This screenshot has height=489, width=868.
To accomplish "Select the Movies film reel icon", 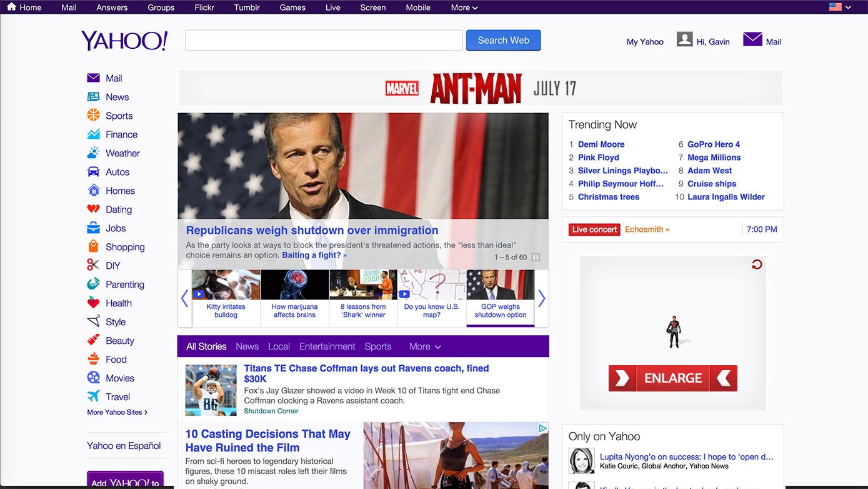I will pyautogui.click(x=93, y=378).
